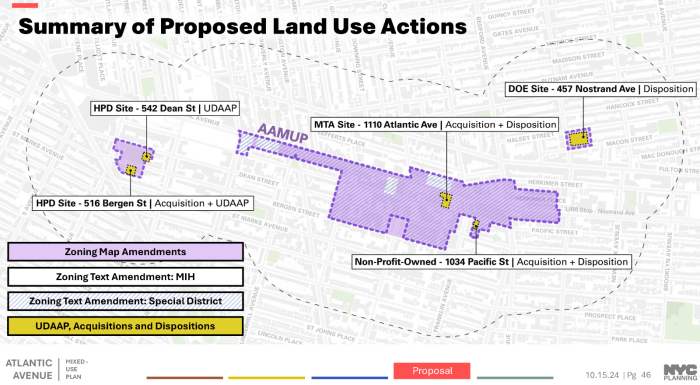Click the Zoning Text Amendment: MIH legend box
Viewport: 700px width, 385px height.
click(x=125, y=277)
